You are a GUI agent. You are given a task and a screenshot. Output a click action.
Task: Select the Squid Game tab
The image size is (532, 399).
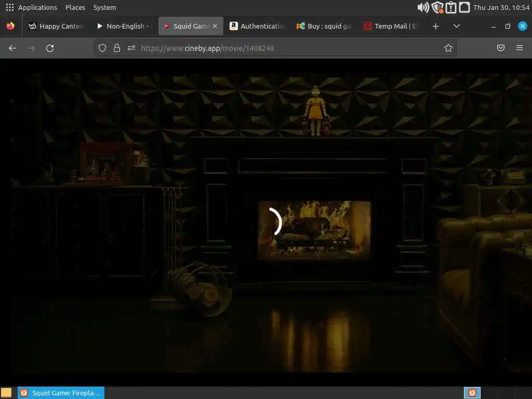191,26
